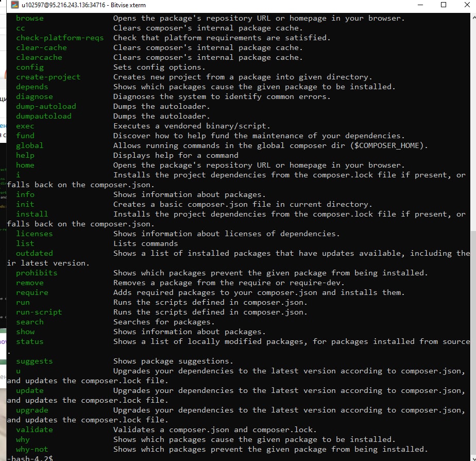Click the 'fund' command name
The image size is (476, 461).
[x=25, y=136]
